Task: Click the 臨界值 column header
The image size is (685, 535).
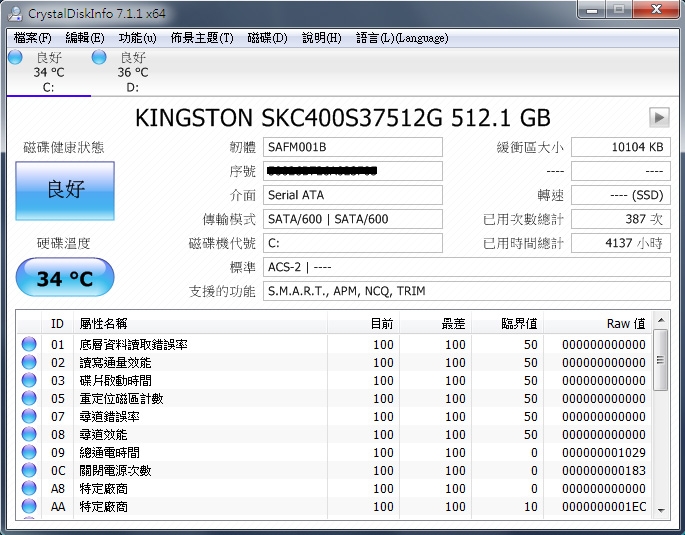Action: pyautogui.click(x=507, y=324)
